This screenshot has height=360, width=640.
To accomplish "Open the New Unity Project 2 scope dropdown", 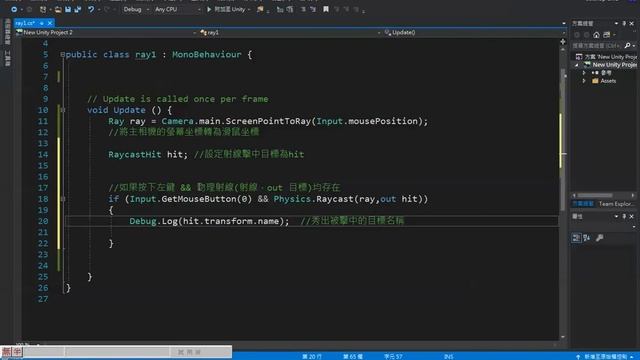I will click(x=106, y=32).
